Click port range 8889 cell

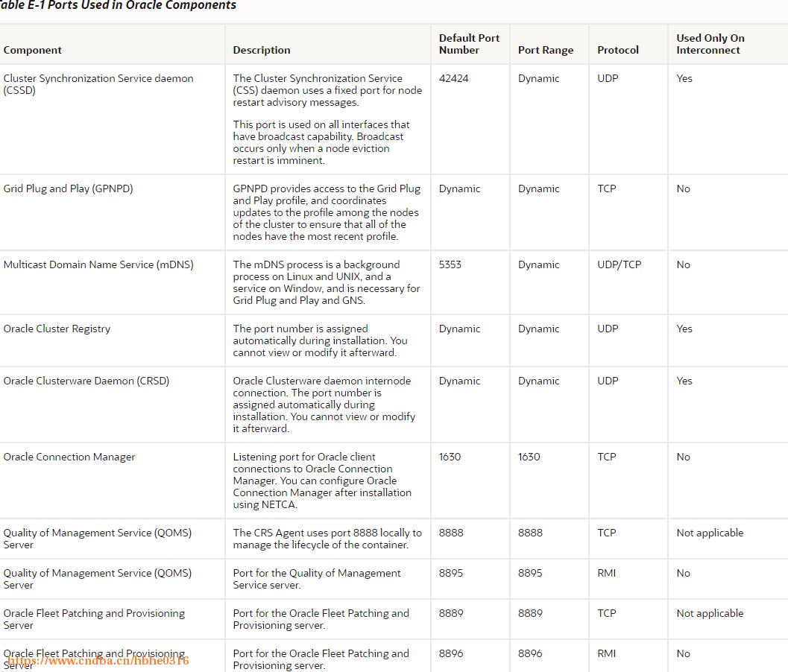tap(530, 613)
